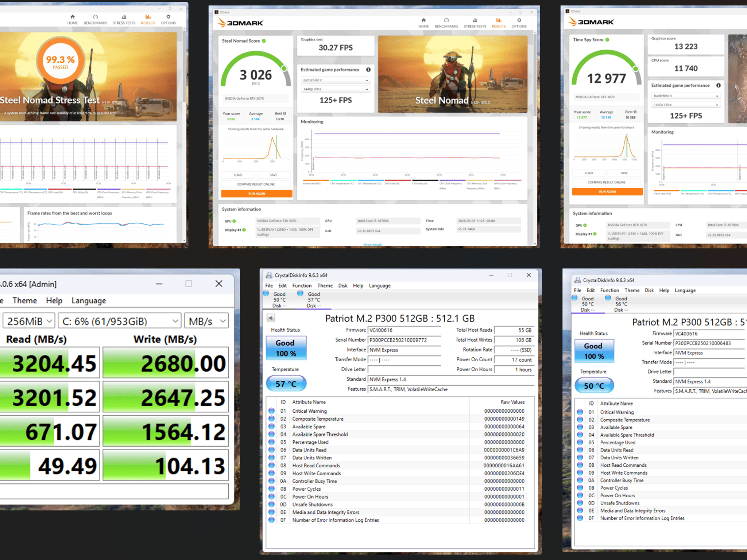Screen dimensions: 747x560
Task: Open the Function menu in middle CrystalDiskInfo
Action: 302,285
